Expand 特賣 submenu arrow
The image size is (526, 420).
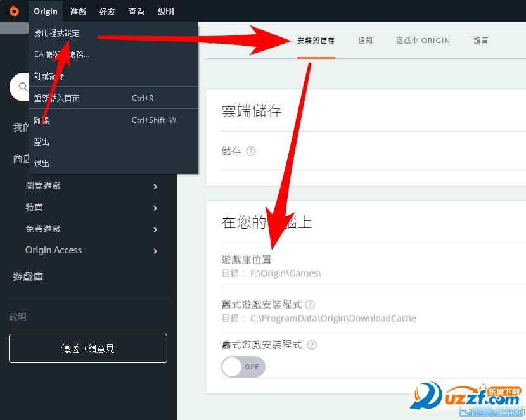pos(155,208)
